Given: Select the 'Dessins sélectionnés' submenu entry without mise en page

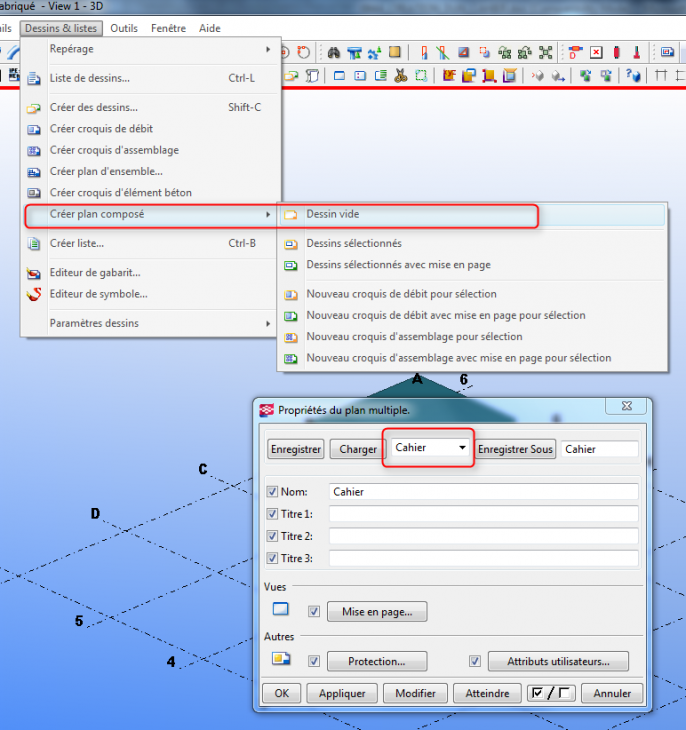Looking at the screenshot, I should tap(472, 243).
